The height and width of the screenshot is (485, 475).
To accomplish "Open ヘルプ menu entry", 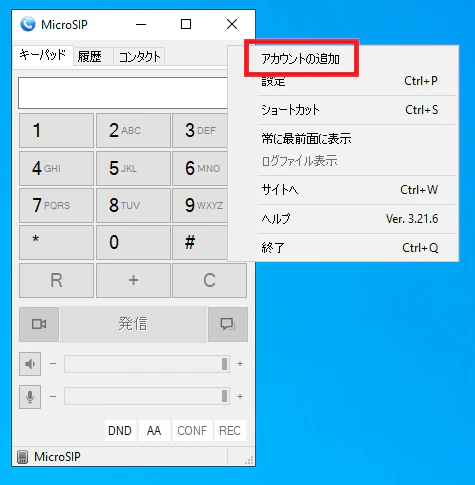I will pyautogui.click(x=342, y=219).
